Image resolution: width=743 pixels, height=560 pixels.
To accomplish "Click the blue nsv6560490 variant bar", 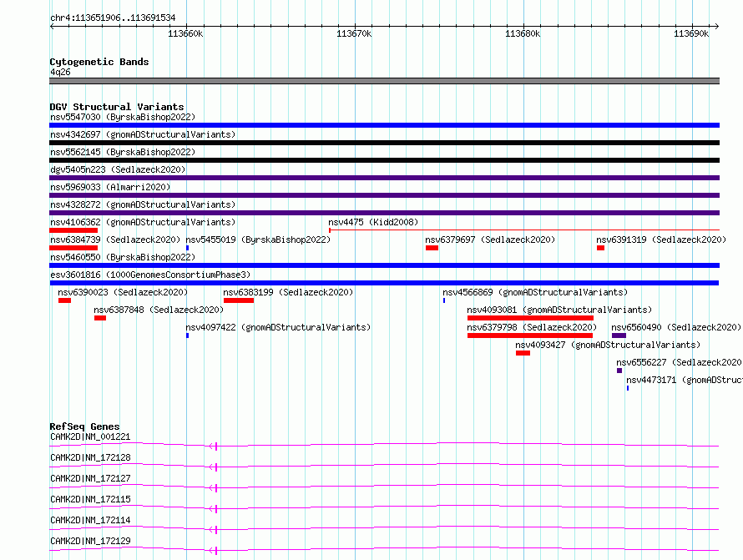I will (x=619, y=335).
